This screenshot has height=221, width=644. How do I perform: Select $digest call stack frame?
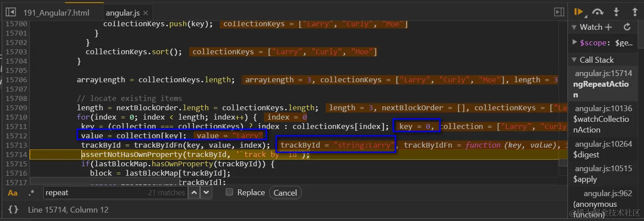[603, 149]
